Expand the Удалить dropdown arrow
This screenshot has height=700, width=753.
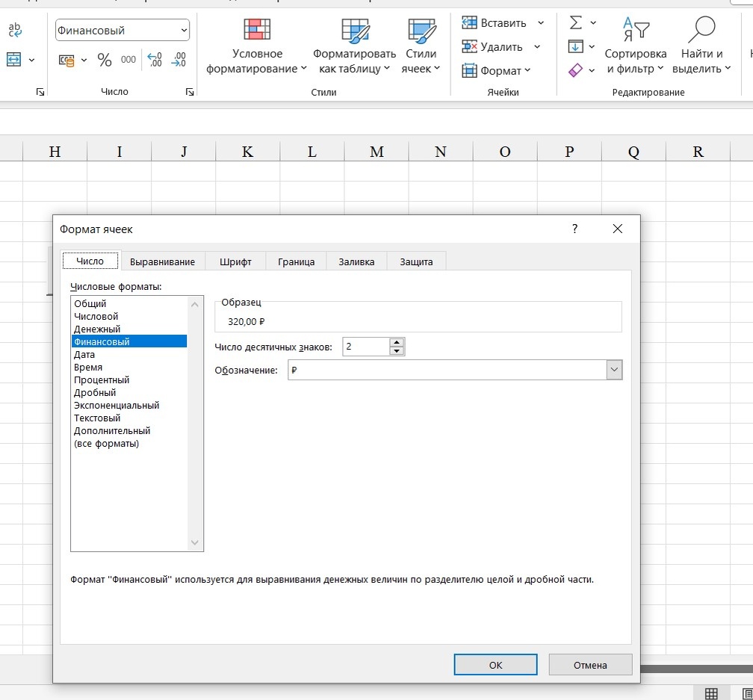[x=537, y=46]
